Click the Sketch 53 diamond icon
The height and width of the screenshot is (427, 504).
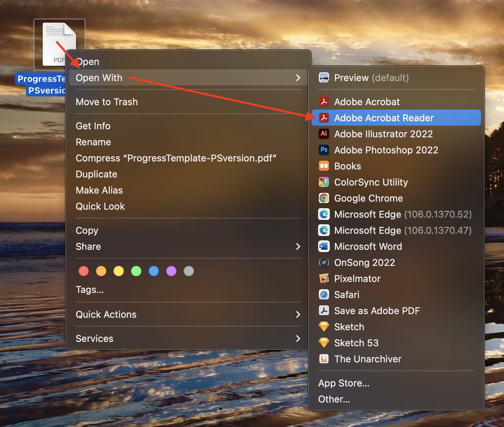coord(324,343)
